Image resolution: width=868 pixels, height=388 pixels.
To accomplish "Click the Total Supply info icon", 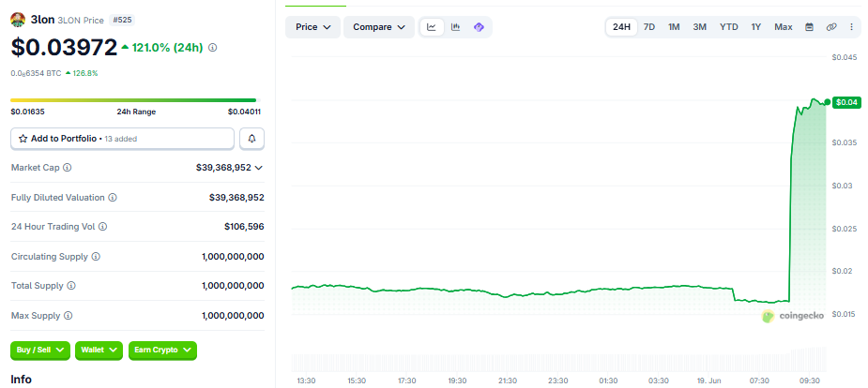I will [x=71, y=286].
